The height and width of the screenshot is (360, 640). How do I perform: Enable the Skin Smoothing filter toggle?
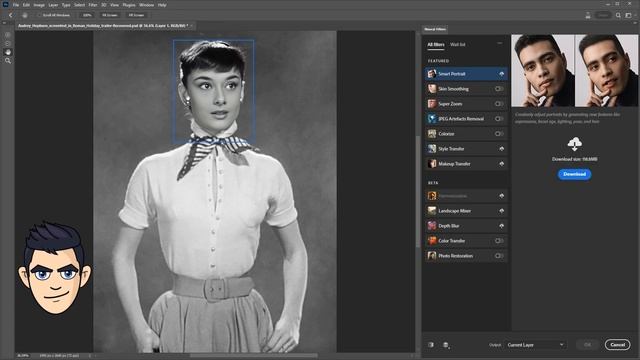pyautogui.click(x=499, y=89)
